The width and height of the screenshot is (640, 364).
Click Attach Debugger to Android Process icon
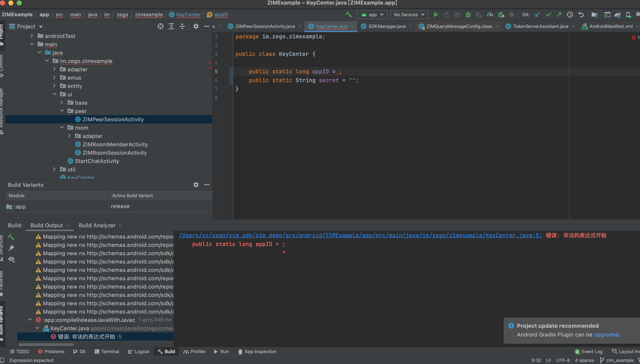[501, 15]
